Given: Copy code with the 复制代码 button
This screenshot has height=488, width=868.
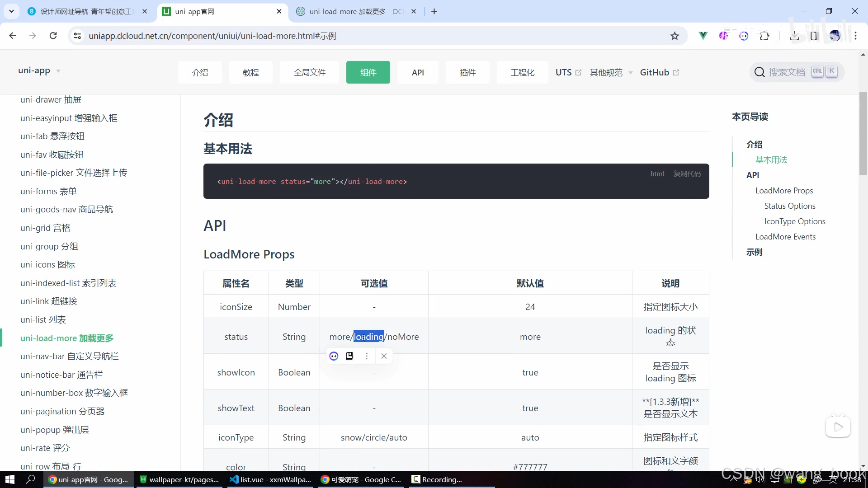Looking at the screenshot, I should [x=687, y=174].
